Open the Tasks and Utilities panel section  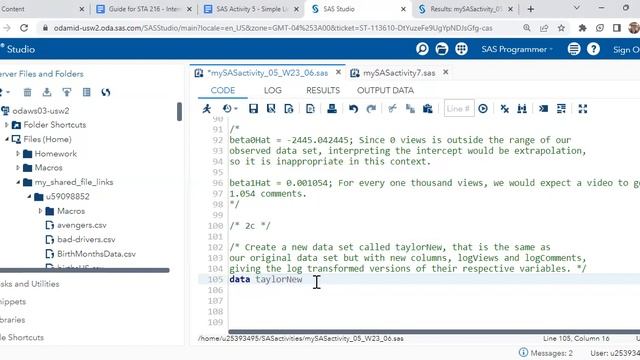point(29,284)
